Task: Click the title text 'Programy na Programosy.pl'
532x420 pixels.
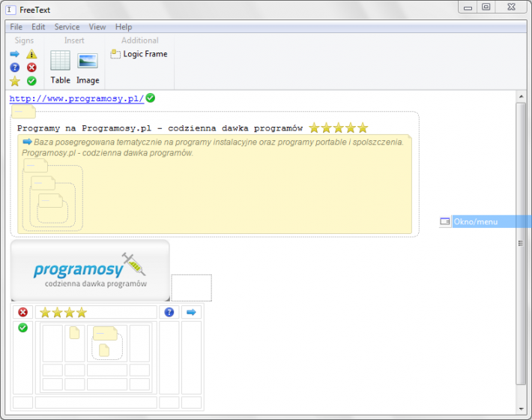Action: pos(84,128)
